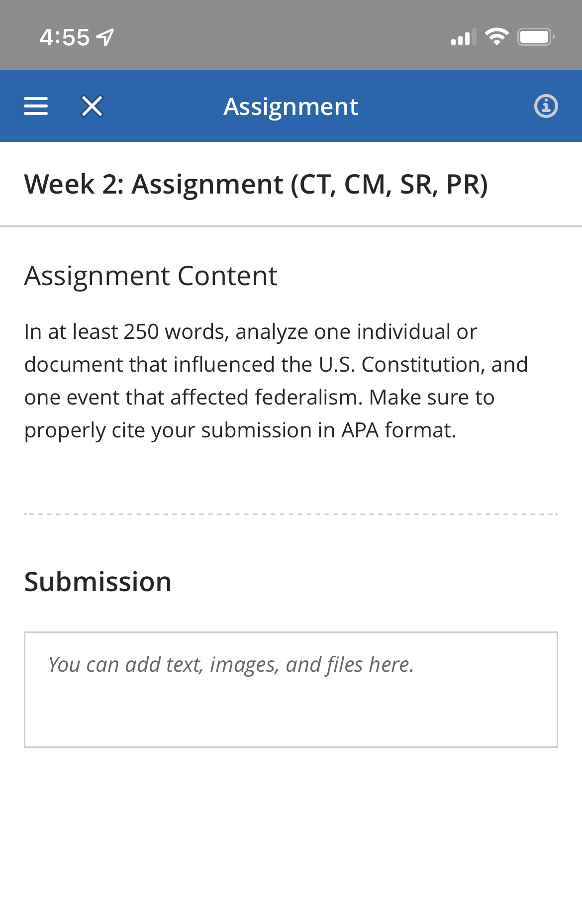Click the phrase "In at least 250 words"
Screen dimensions: 582x924
click(126, 332)
